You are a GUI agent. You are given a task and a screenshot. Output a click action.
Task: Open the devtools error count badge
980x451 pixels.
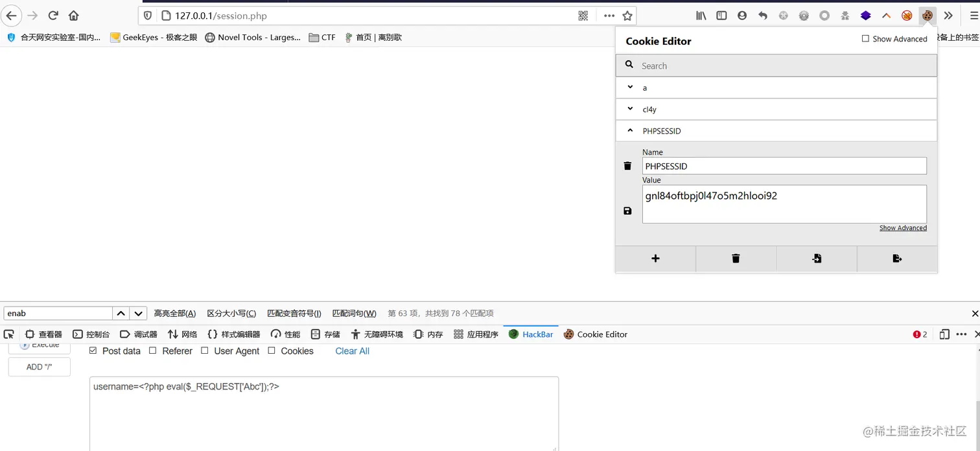coord(920,334)
